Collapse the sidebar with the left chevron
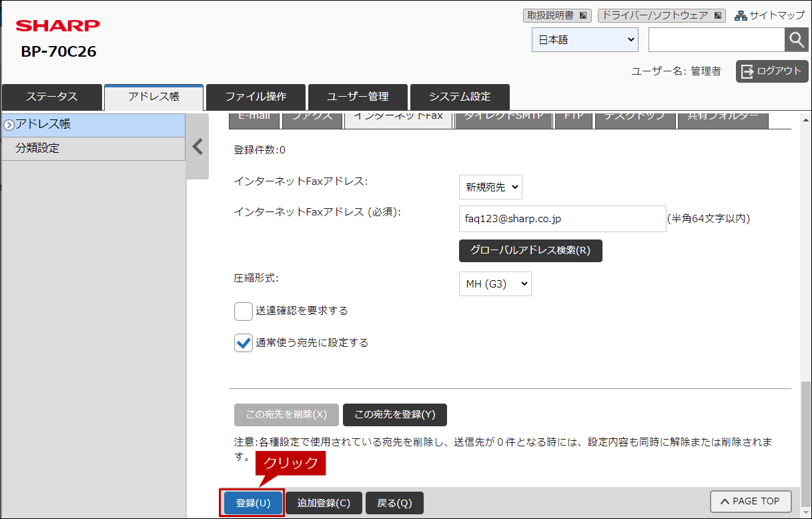The height and width of the screenshot is (519, 812). click(x=197, y=147)
